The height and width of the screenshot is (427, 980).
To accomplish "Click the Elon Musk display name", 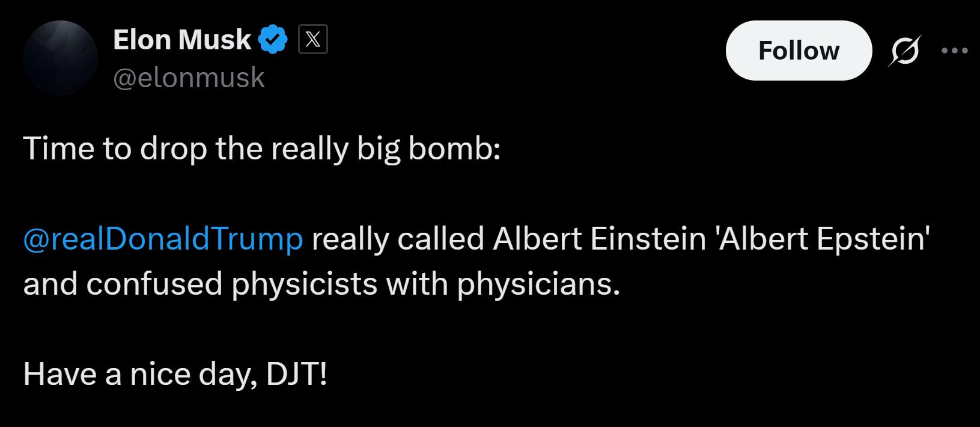I will [x=182, y=40].
